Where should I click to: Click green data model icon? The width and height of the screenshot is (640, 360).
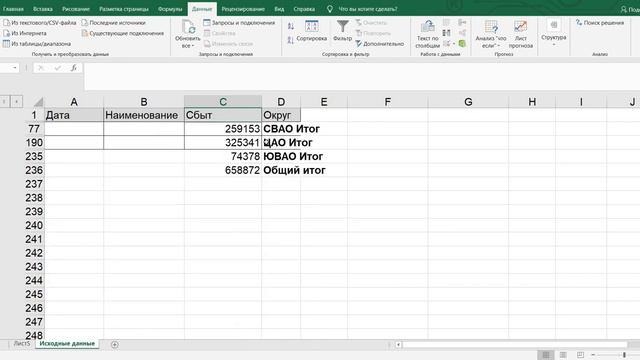tap(462, 43)
